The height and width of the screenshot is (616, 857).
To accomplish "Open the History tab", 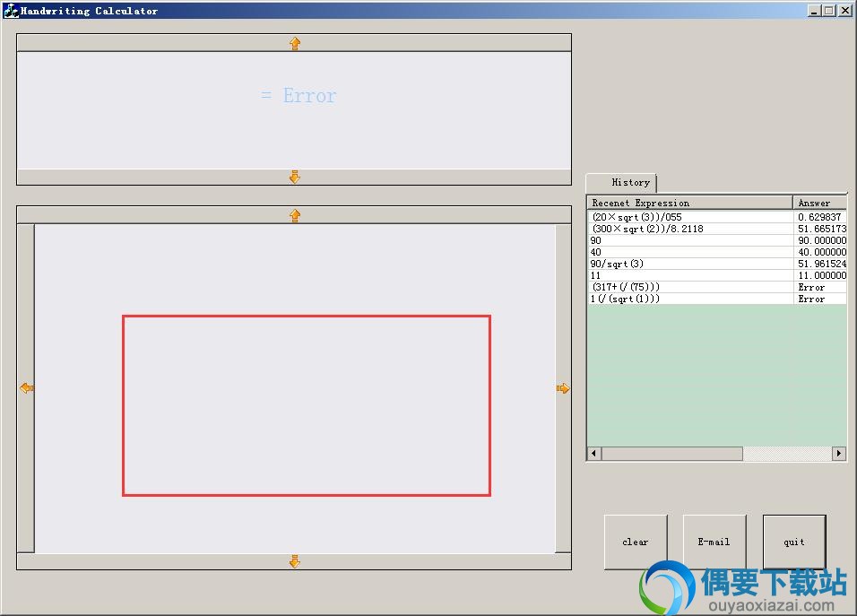I will [621, 183].
